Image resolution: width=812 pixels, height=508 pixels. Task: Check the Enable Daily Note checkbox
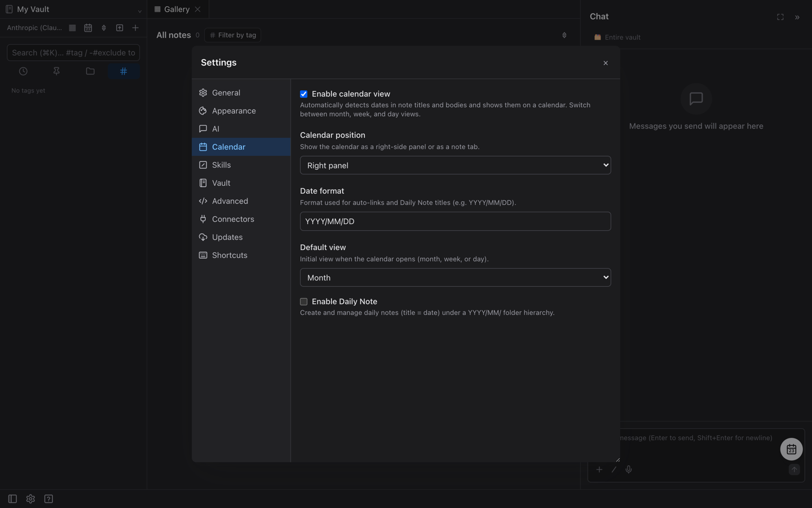(304, 301)
